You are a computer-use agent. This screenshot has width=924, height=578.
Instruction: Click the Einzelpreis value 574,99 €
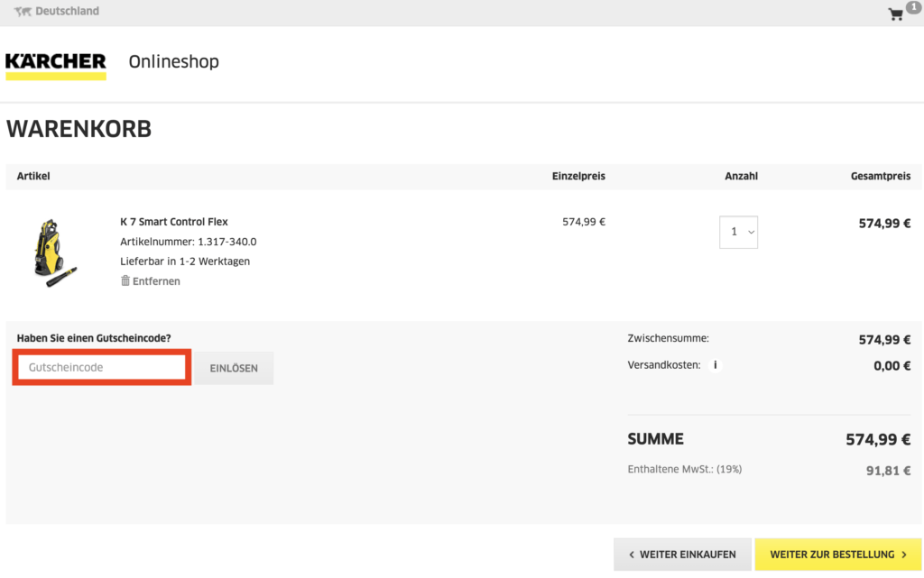click(584, 222)
